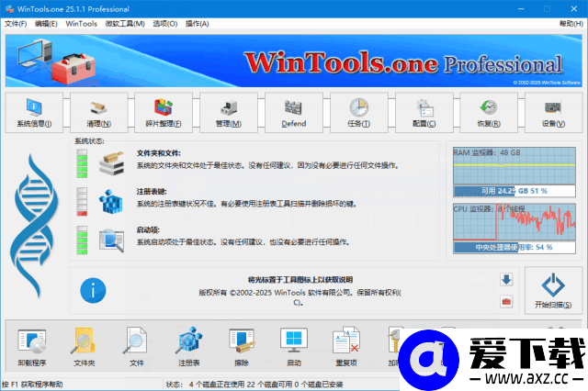Click the WinTools.one Professional banner

point(294,61)
